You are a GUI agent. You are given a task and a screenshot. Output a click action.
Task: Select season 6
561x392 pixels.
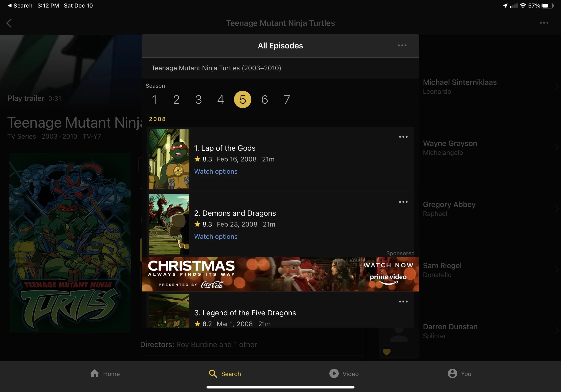(265, 100)
